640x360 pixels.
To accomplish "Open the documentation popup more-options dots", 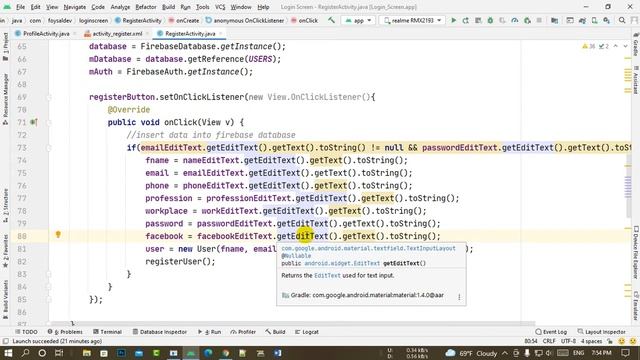I will click(x=459, y=297).
